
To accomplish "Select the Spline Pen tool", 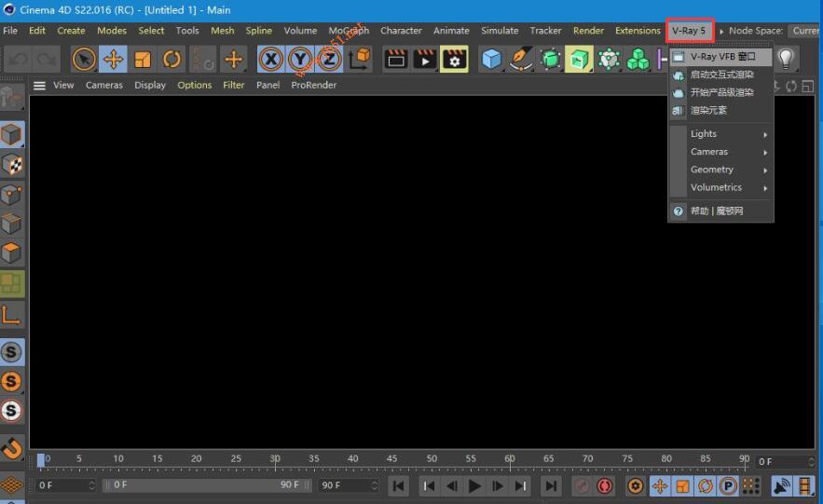I will 521,60.
